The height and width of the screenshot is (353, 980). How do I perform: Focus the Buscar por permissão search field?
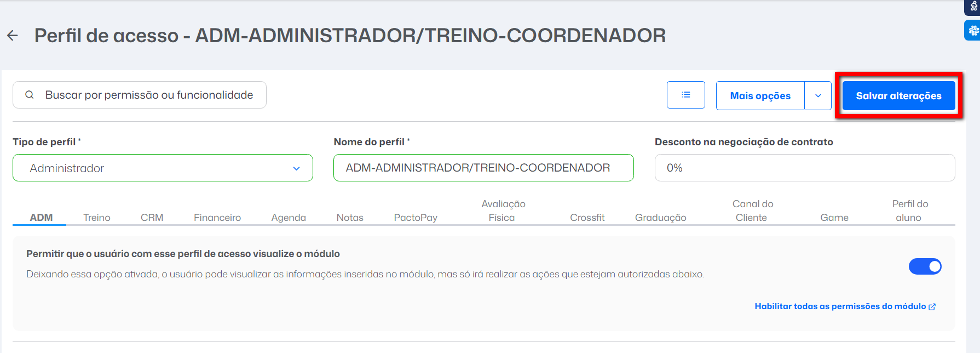coord(140,95)
